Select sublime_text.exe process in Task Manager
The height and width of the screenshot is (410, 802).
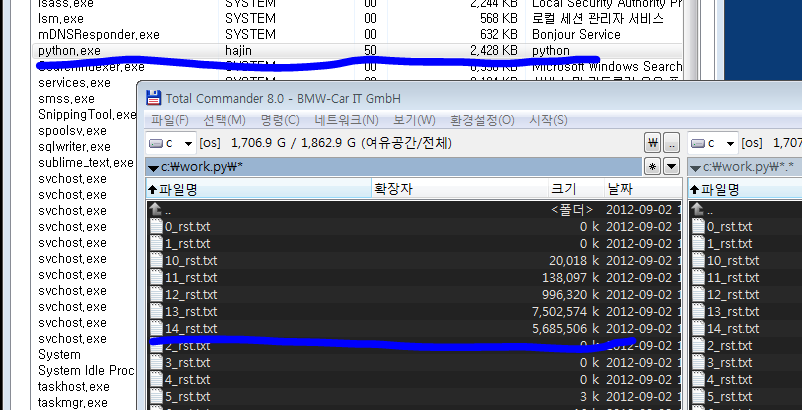point(86,163)
